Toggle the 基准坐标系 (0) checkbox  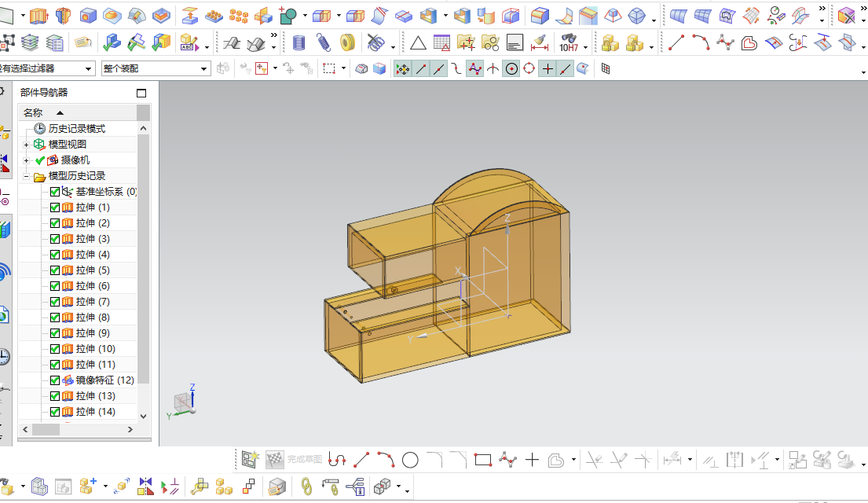[55, 192]
